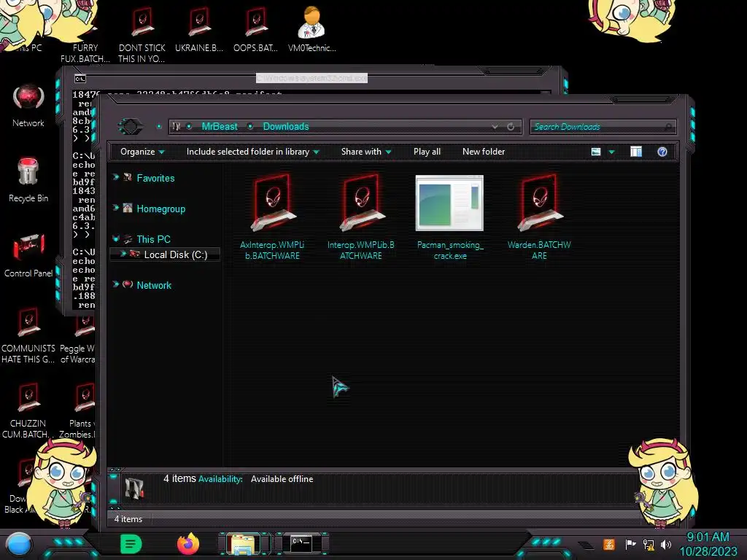
Task: Open VM0Technic... desktop icon
Action: pos(312,29)
